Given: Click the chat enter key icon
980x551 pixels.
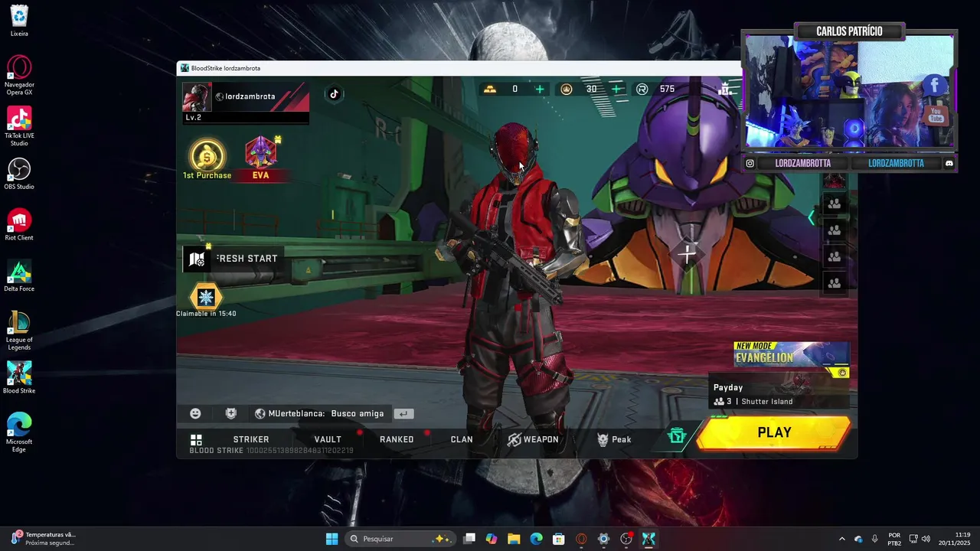Looking at the screenshot, I should click(x=403, y=413).
